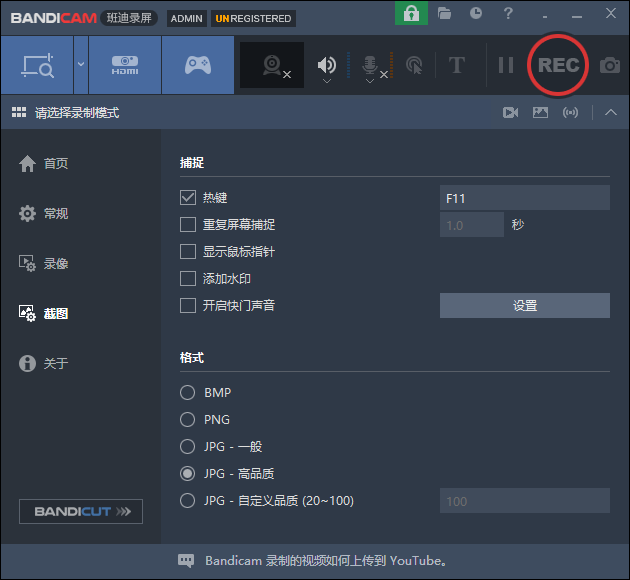Start recording with the REC button
Image resolution: width=630 pixels, height=580 pixels.
558,65
